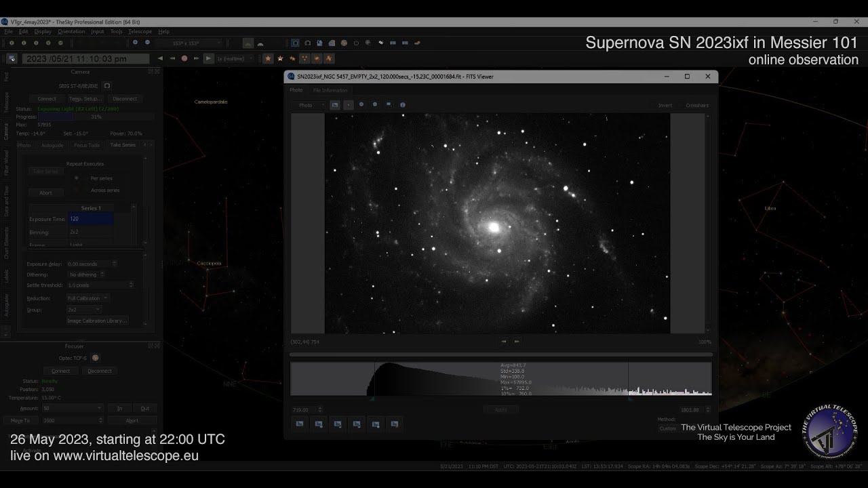Click the camera exposure Progress bar
The image size is (868, 488).
97,117
